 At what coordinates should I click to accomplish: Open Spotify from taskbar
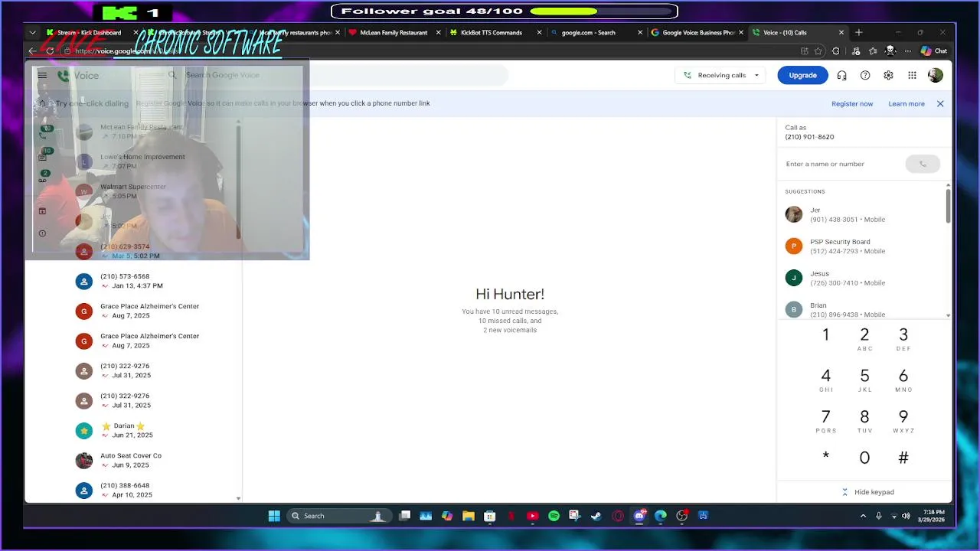[x=554, y=516]
